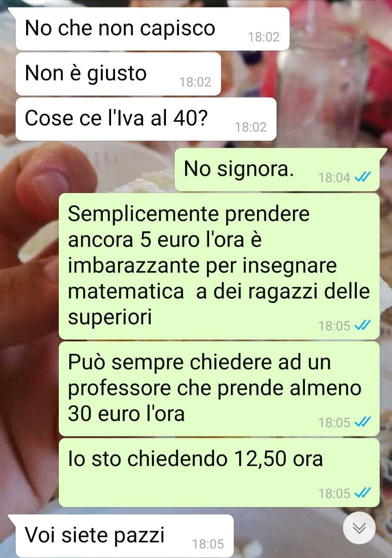Select the 'Non è giusto' message bubble
Screen dimensions: 392x558
pyautogui.click(x=118, y=74)
